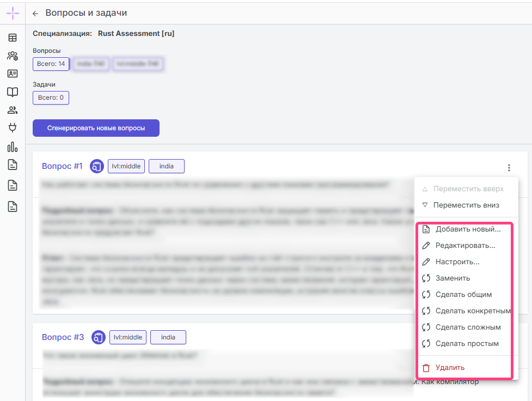Select 'Редактировать...' in the context menu
Image resolution: width=532 pixels, height=401 pixels.
(x=465, y=246)
